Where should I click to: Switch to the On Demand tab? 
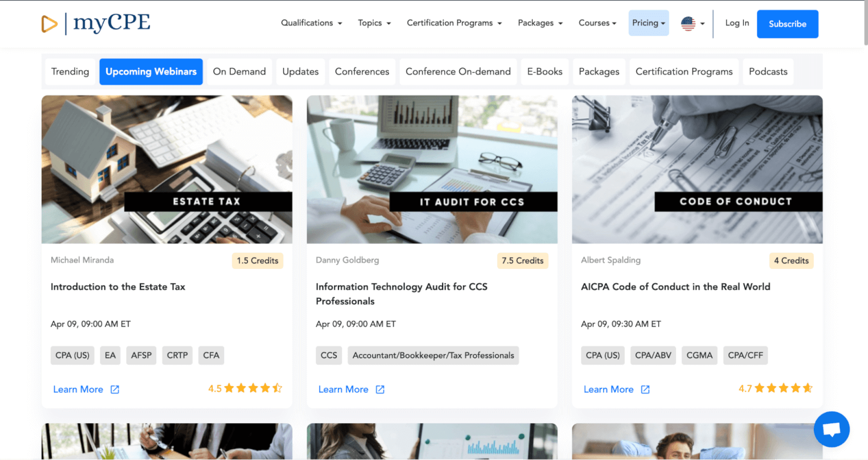point(239,72)
